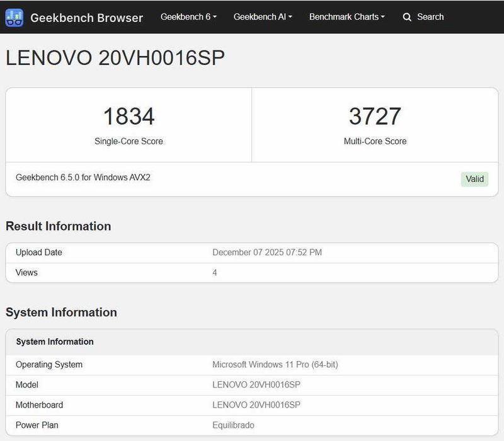Click the multi-core score 3727

click(x=375, y=117)
